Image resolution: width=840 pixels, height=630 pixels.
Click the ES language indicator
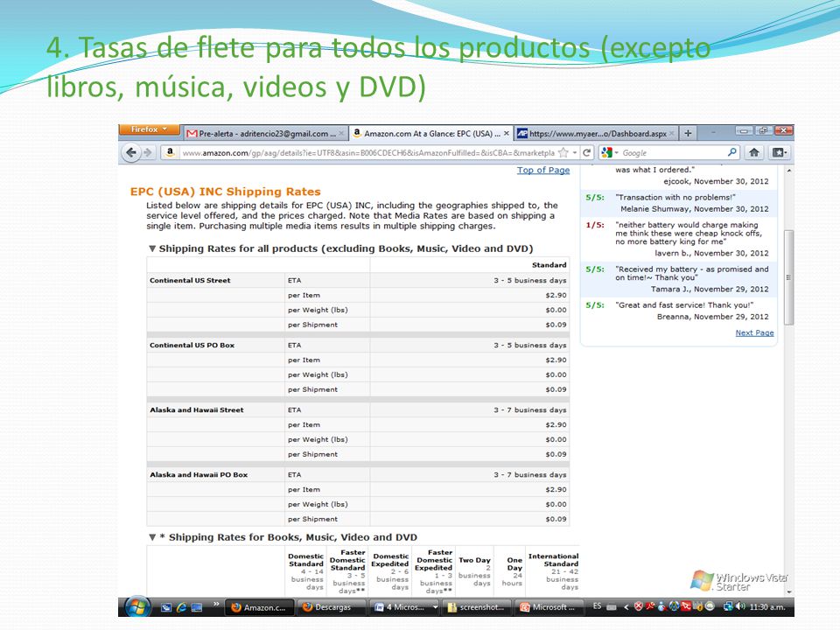[x=597, y=606]
